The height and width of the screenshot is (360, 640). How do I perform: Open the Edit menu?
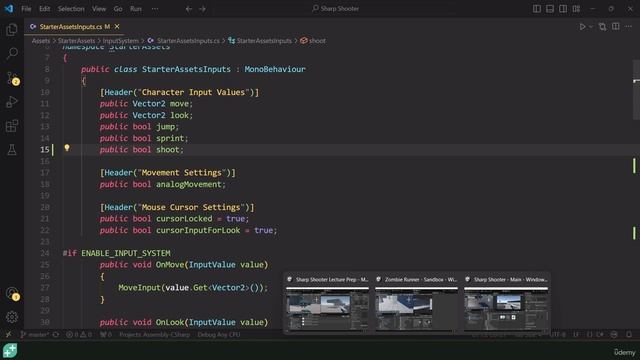coord(44,9)
